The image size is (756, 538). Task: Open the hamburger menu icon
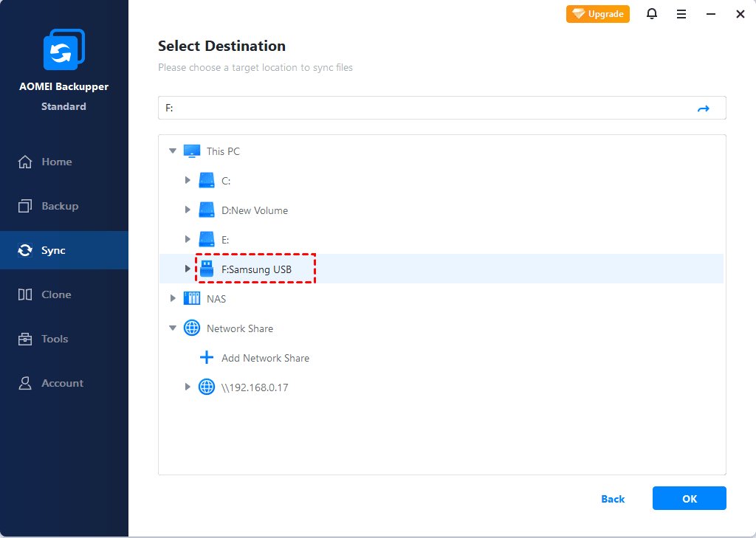(x=681, y=14)
